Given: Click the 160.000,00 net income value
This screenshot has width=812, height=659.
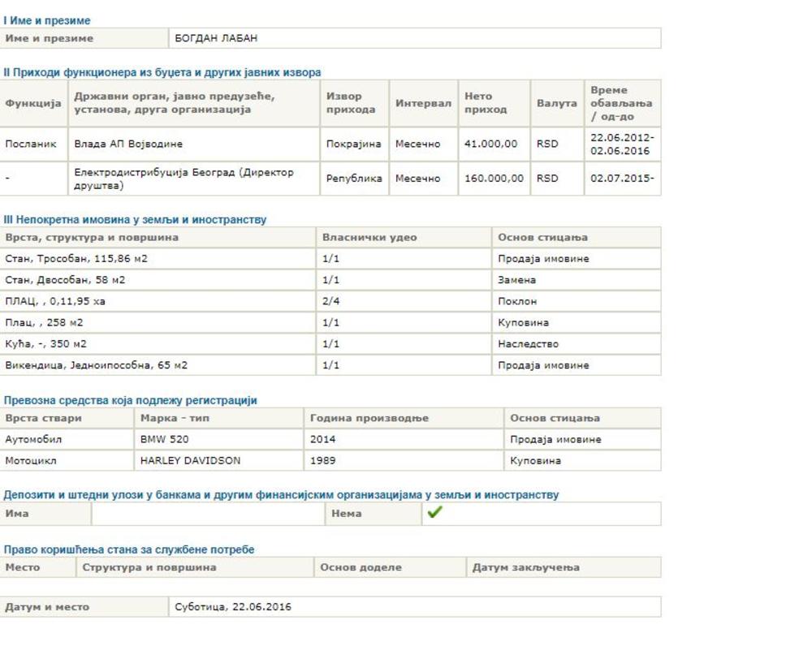Looking at the screenshot, I should (x=494, y=179).
